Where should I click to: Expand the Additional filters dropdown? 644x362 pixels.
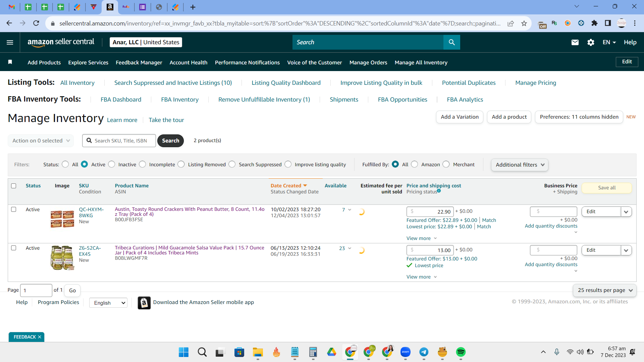click(520, 165)
